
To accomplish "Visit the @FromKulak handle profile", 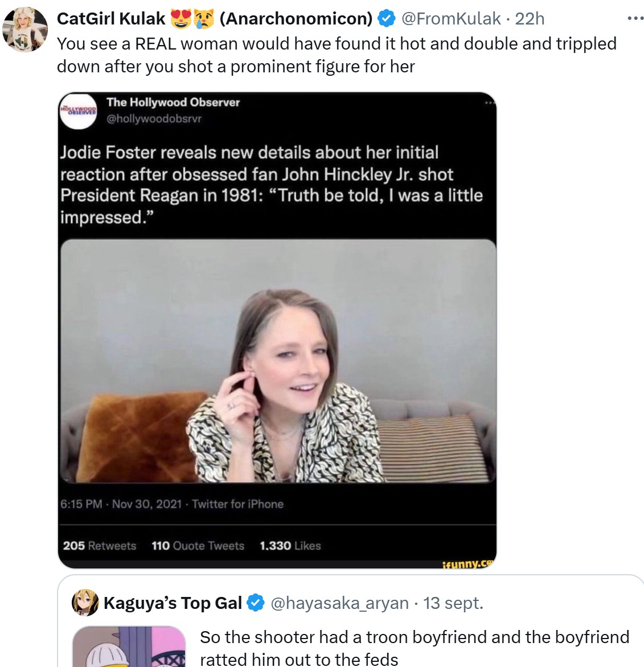I will point(451,19).
